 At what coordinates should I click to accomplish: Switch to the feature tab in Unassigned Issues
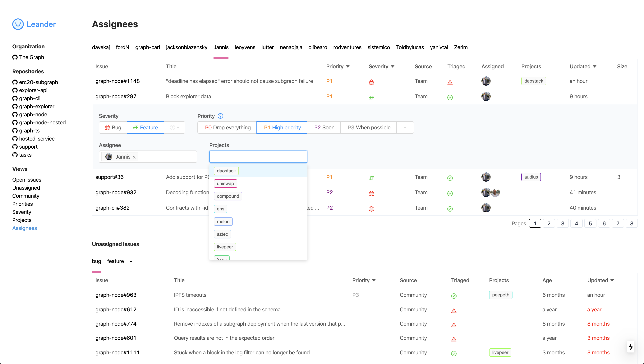point(115,261)
